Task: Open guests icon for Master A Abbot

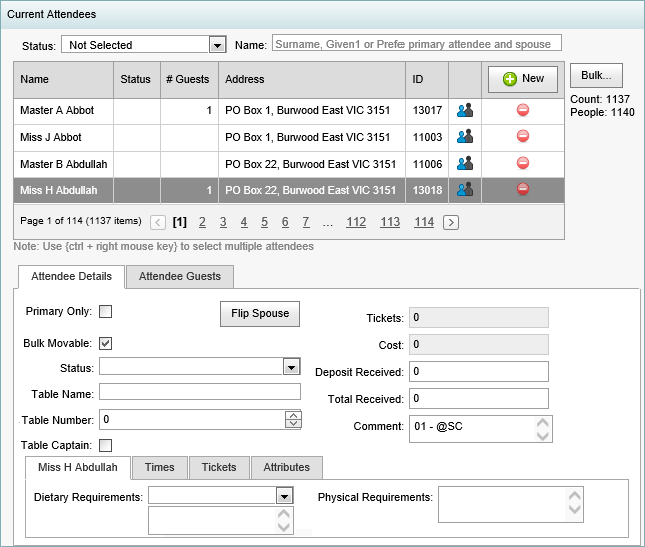Action: click(465, 110)
